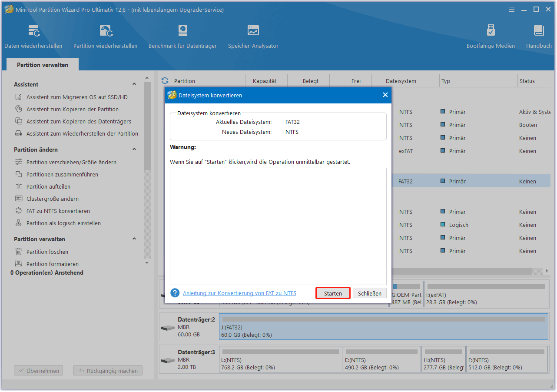Screen dimensions: 557x392
Task: Select the H:(NTFS) partition block
Action: 444,359
